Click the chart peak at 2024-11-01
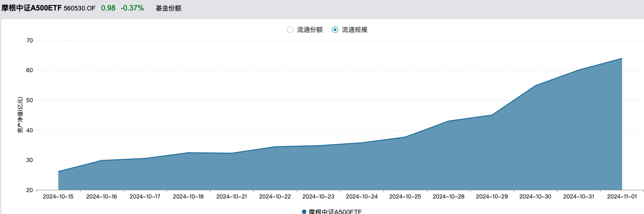The width and height of the screenshot is (644, 214). (622, 58)
